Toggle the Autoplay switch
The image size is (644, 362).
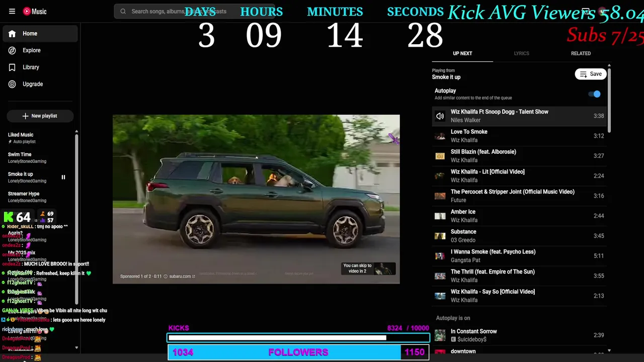[594, 94]
